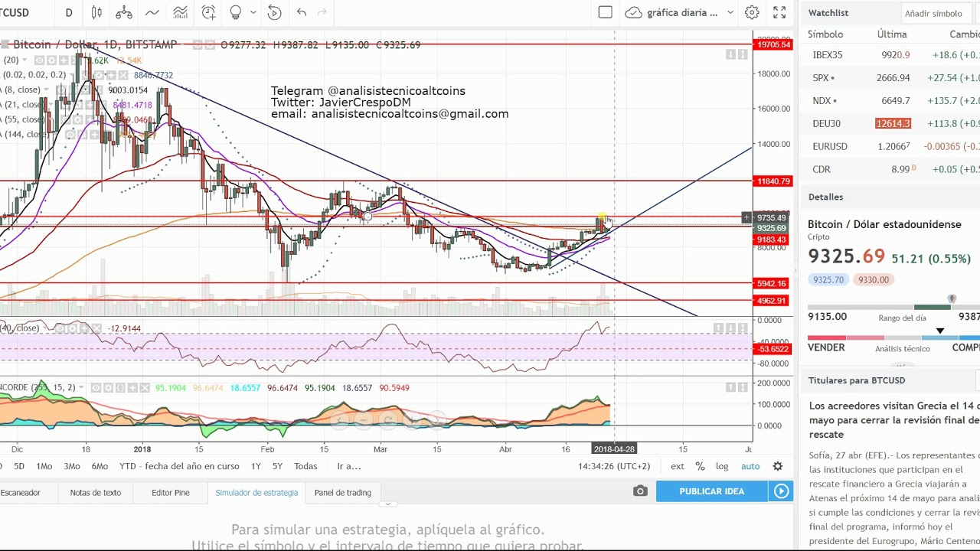Start bar replay playback
Image resolution: width=980 pixels, height=551 pixels.
(274, 12)
